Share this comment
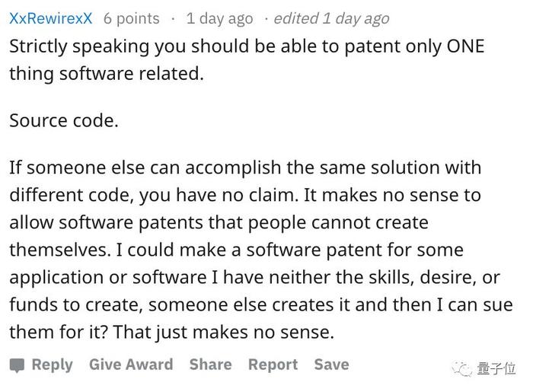Viewport: 533px width, 392px height. pyautogui.click(x=211, y=364)
